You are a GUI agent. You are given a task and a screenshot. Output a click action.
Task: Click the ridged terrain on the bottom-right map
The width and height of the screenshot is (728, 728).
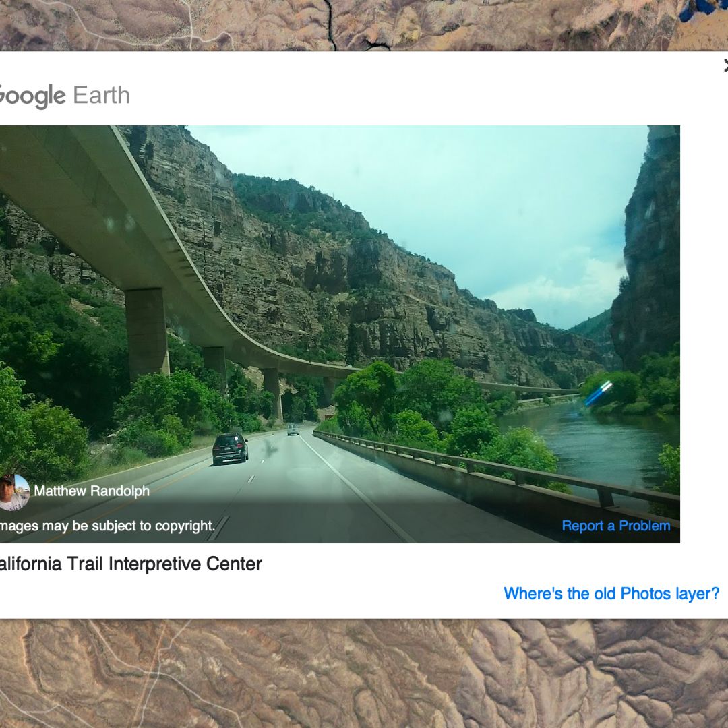click(x=603, y=673)
